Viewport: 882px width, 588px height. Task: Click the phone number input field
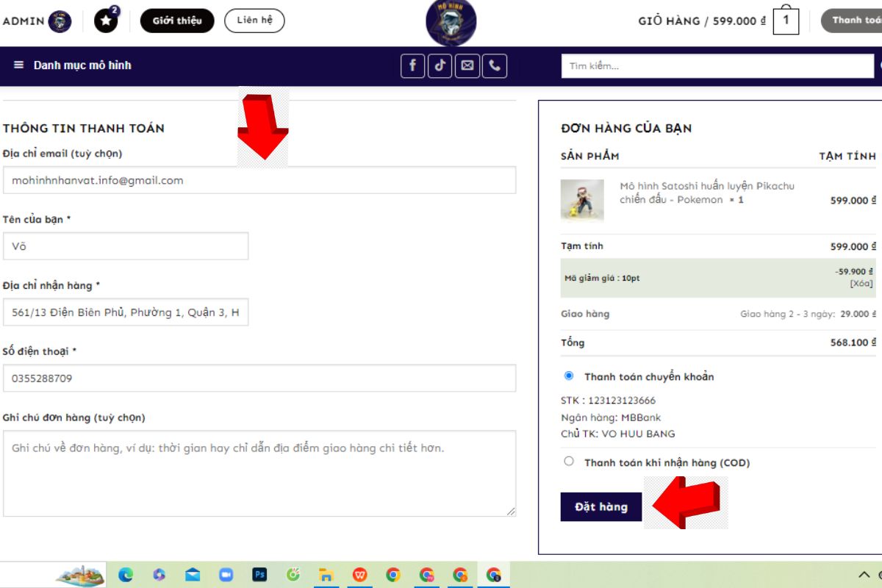pyautogui.click(x=259, y=379)
